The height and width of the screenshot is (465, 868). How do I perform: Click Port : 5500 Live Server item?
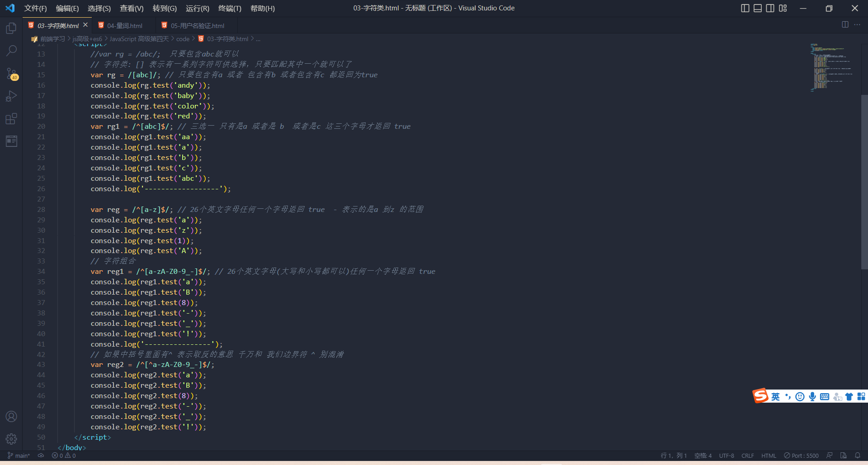(x=802, y=456)
